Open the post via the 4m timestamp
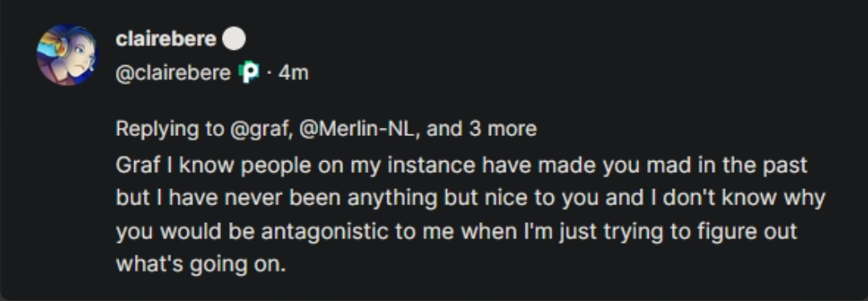The image size is (868, 301). [x=293, y=72]
